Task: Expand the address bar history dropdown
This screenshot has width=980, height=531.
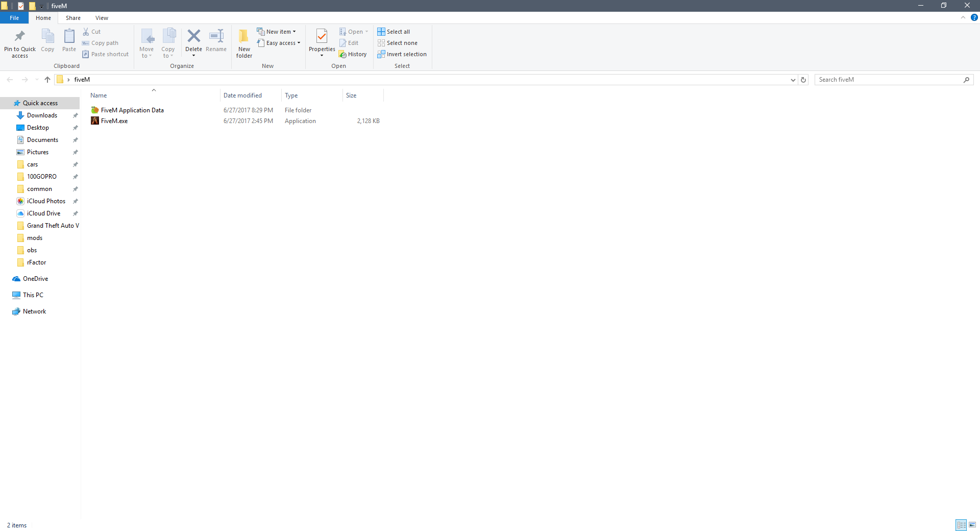Action: tap(793, 80)
